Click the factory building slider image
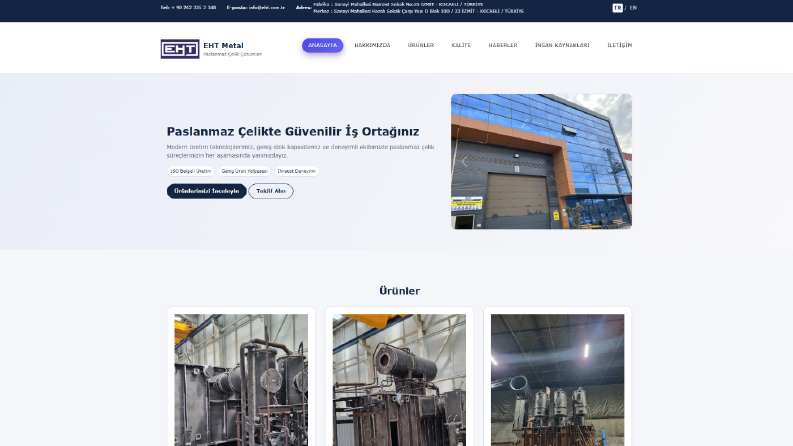Image resolution: width=793 pixels, height=446 pixels. [x=541, y=161]
